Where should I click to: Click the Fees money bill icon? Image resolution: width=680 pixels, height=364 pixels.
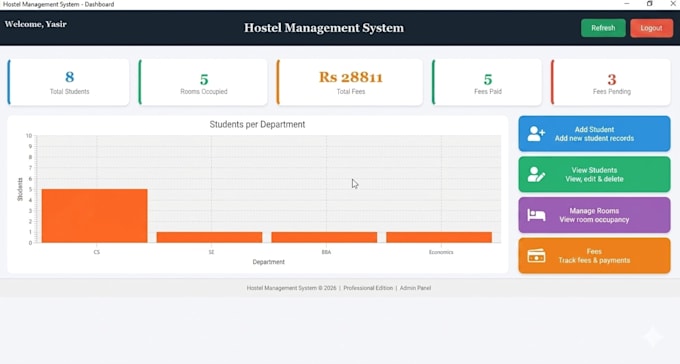[536, 256]
